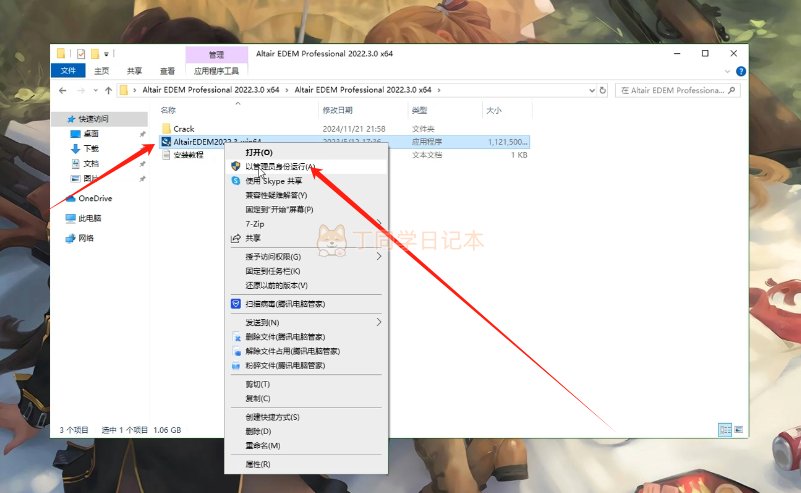Viewport: 801px width, 493px height.
Task: Open the 主页 ribbon tab
Action: pyautogui.click(x=102, y=71)
